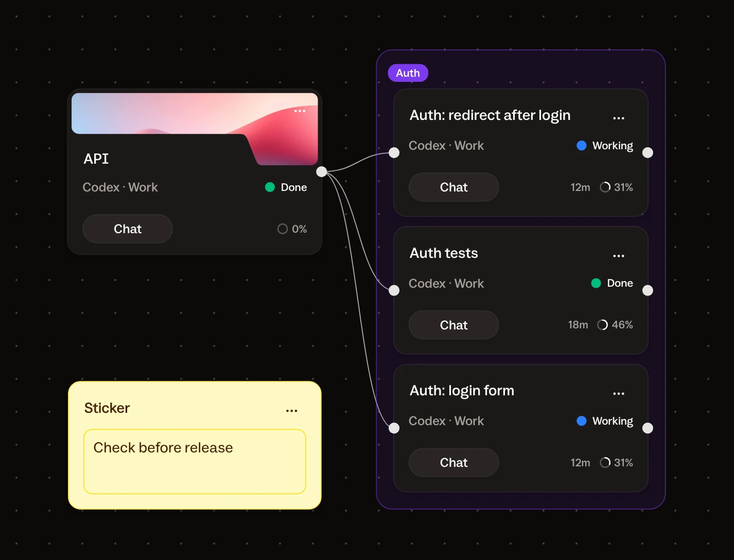734x560 pixels.
Task: Open options menu for Auth: login form
Action: pos(619,394)
